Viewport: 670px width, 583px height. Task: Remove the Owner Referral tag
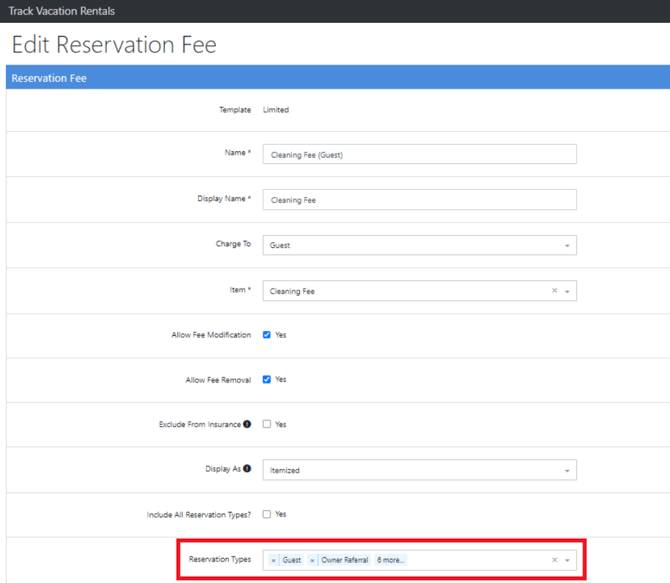click(313, 560)
